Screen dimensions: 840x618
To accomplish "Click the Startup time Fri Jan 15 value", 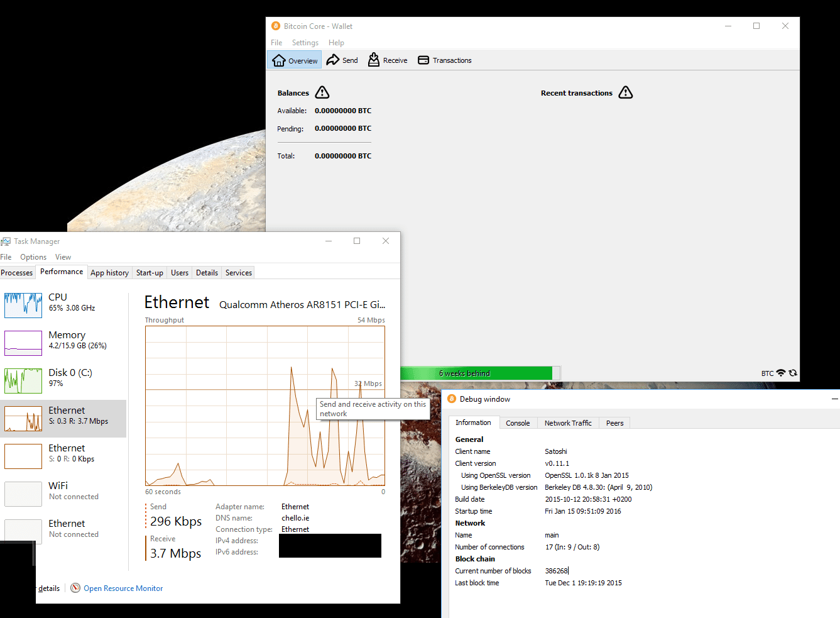I will tap(582, 511).
